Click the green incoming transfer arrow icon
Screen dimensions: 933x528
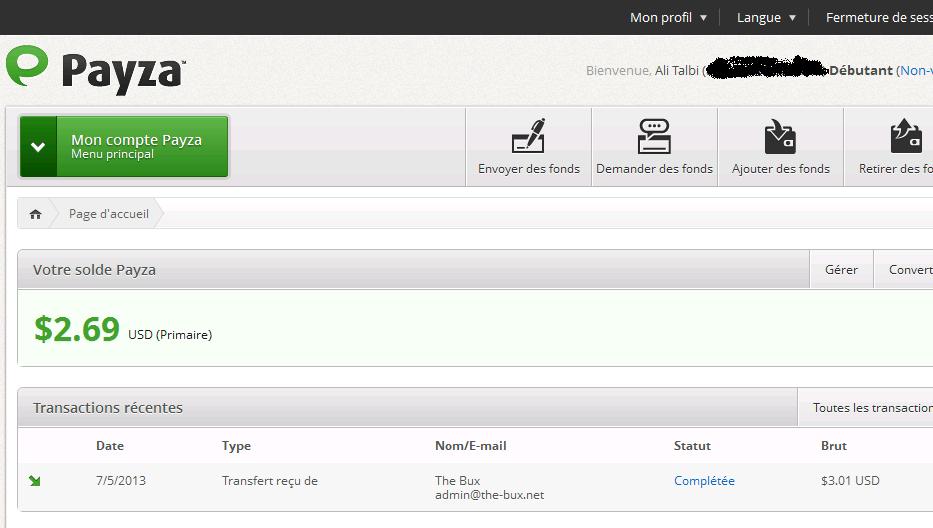click(x=35, y=480)
